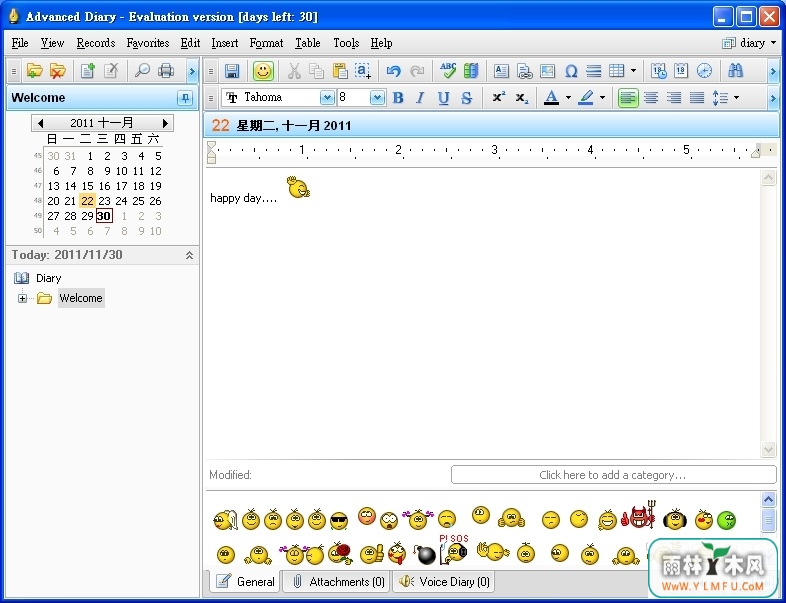The height and width of the screenshot is (603, 786).
Task: Select Diary root tree item
Action: coord(48,278)
